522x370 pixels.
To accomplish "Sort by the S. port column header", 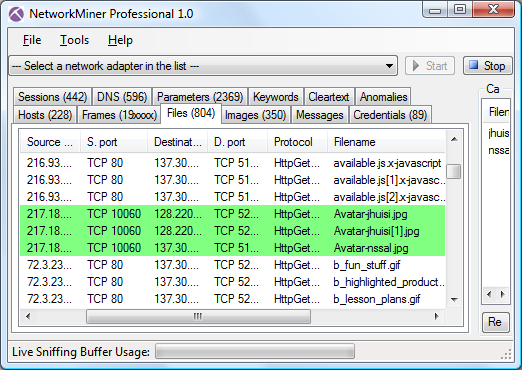I will point(114,142).
